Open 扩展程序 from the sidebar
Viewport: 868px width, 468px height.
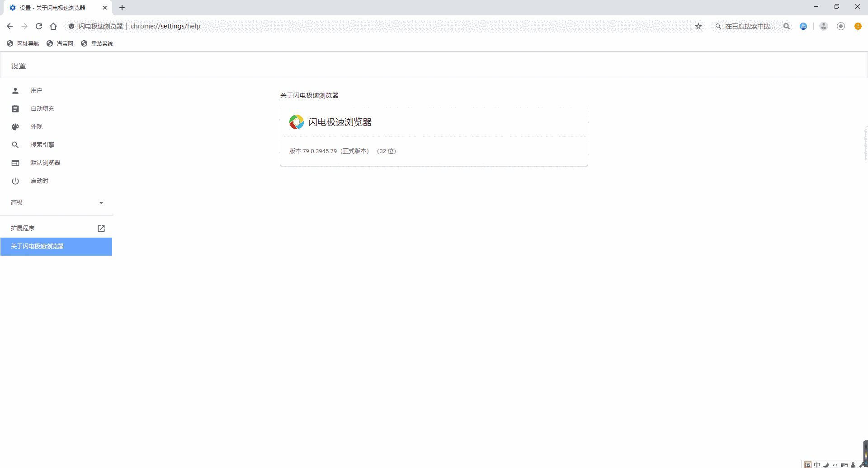click(23, 228)
